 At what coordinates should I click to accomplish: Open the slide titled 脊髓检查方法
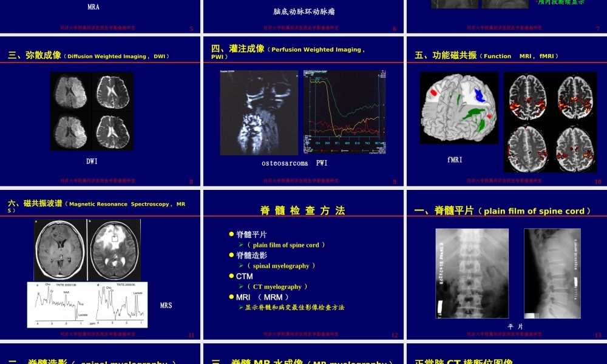pyautogui.click(x=303, y=211)
